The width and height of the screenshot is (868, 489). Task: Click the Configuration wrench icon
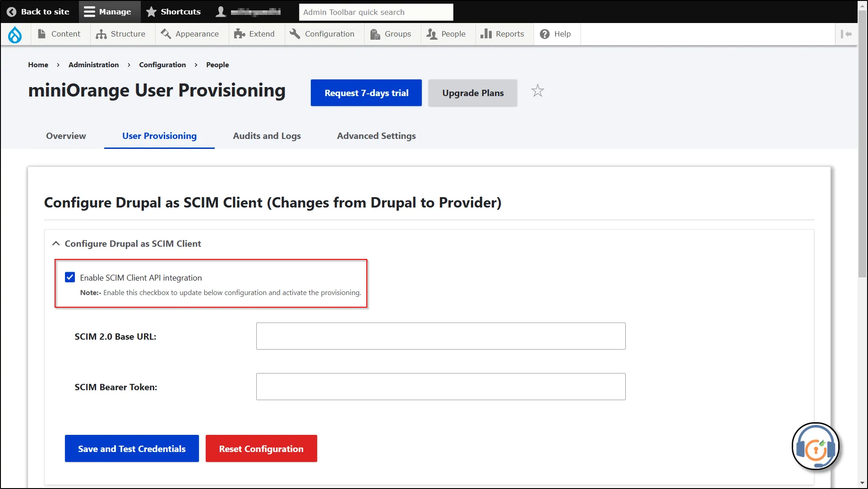[x=295, y=34]
